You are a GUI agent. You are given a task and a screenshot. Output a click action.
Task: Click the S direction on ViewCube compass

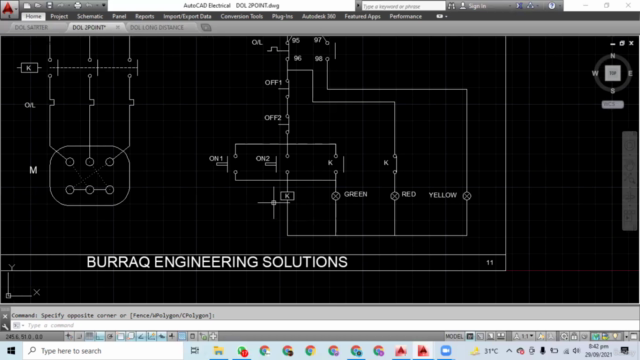[x=613, y=91]
